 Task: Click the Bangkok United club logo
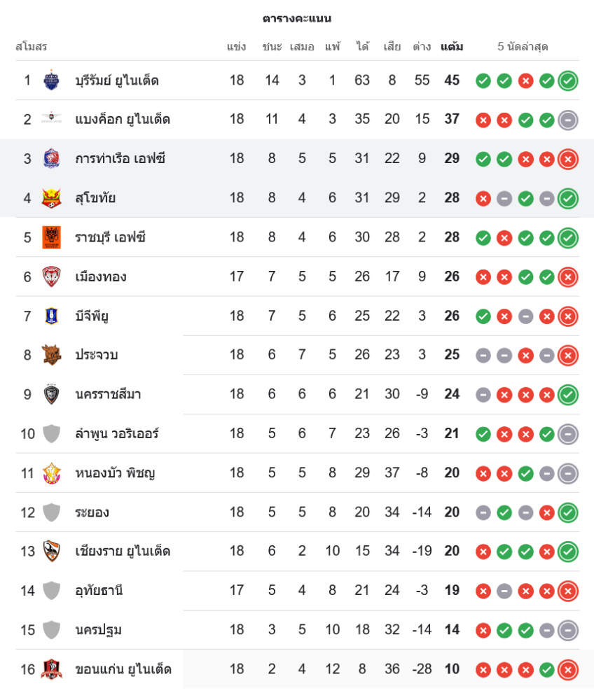tap(51, 119)
